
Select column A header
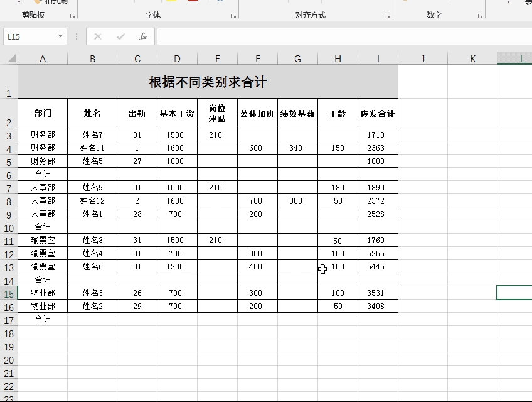point(43,59)
